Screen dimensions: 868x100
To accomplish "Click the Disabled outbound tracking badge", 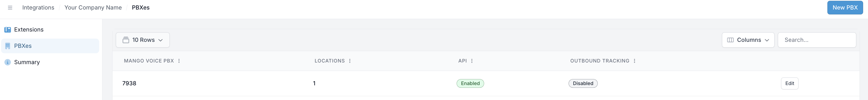I will click(x=583, y=83).
